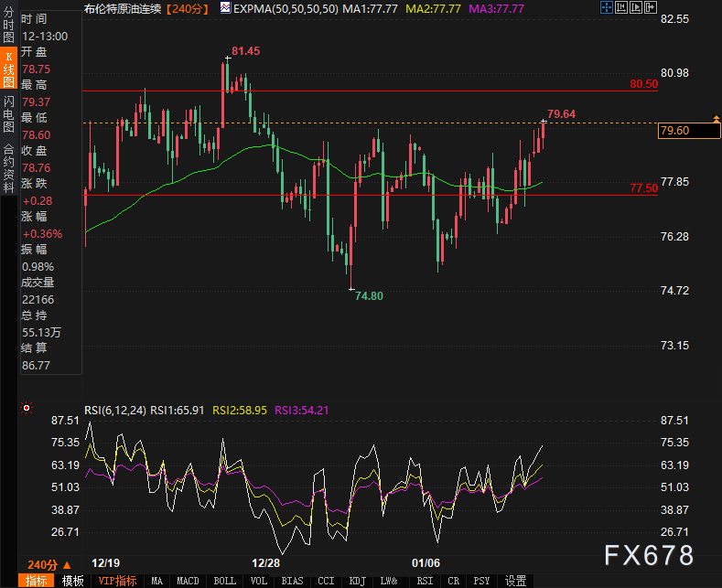722x588 pixels.
Task: Toggle the crosshair cursor icon
Action: click(x=607, y=7)
